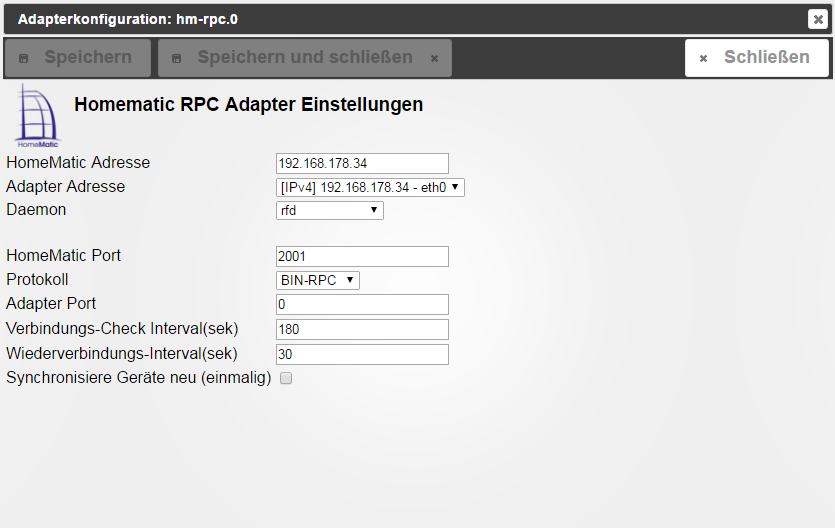The height and width of the screenshot is (528, 835).
Task: Focus the Wiederverbindungs-Interval input
Action: [x=362, y=354]
